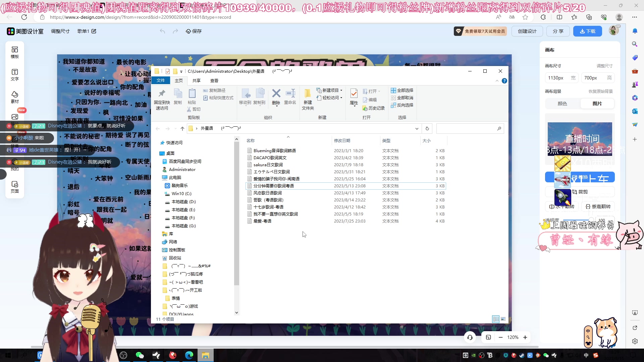
Task: Click the 保存 save button
Action: (x=194, y=31)
